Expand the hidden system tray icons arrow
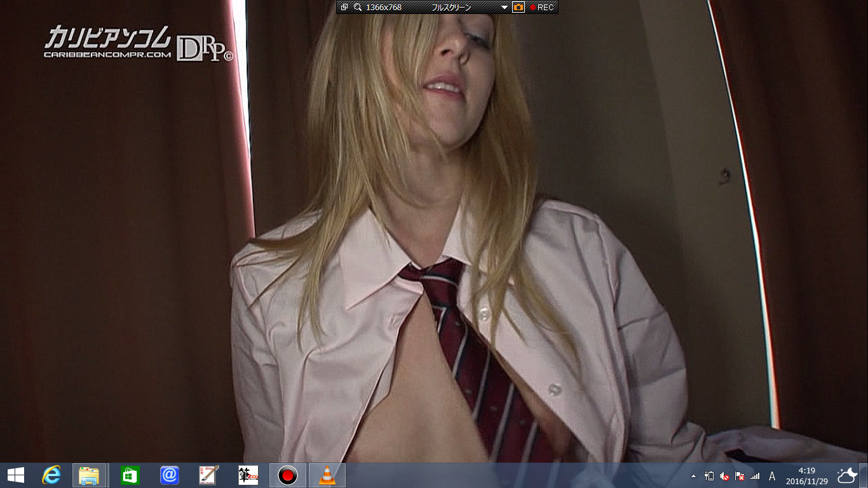 pyautogui.click(x=693, y=475)
